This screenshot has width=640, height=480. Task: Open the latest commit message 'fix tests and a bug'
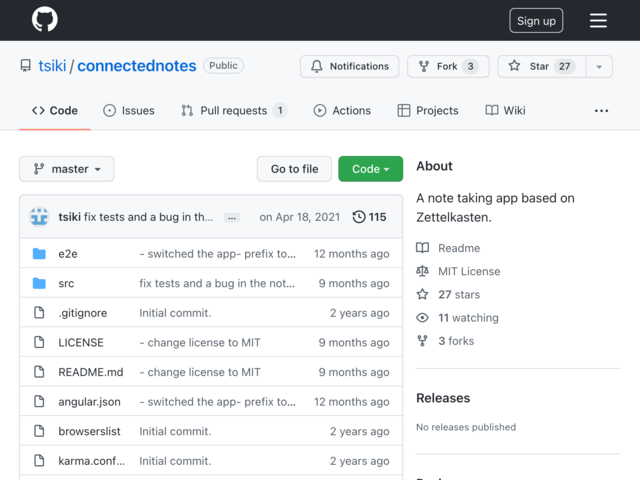(x=149, y=217)
